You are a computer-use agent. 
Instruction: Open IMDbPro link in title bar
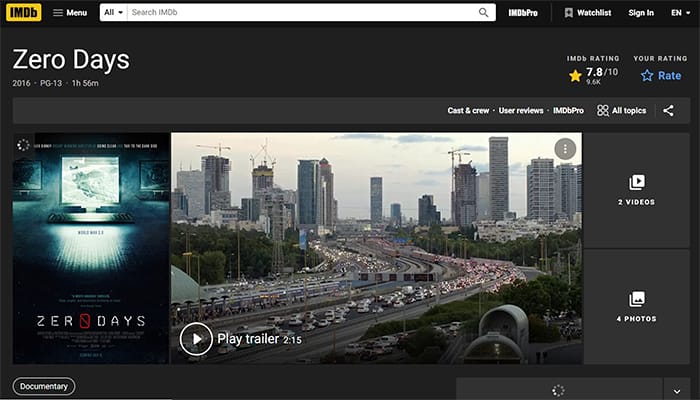568,111
